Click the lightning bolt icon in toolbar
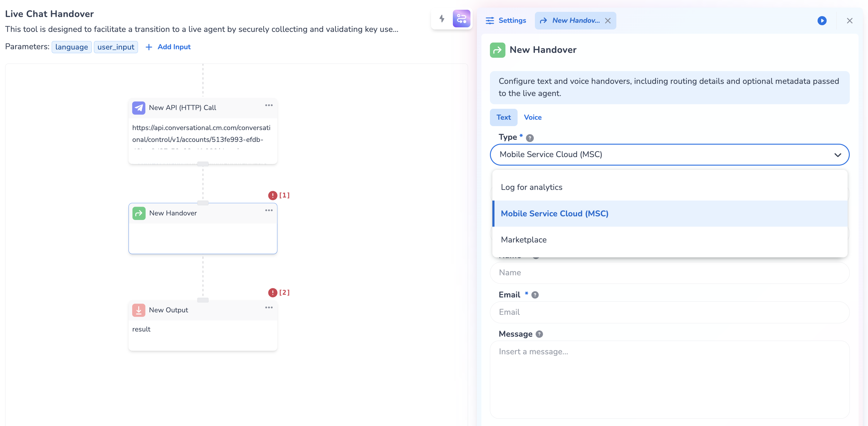The width and height of the screenshot is (868, 426). point(442,19)
